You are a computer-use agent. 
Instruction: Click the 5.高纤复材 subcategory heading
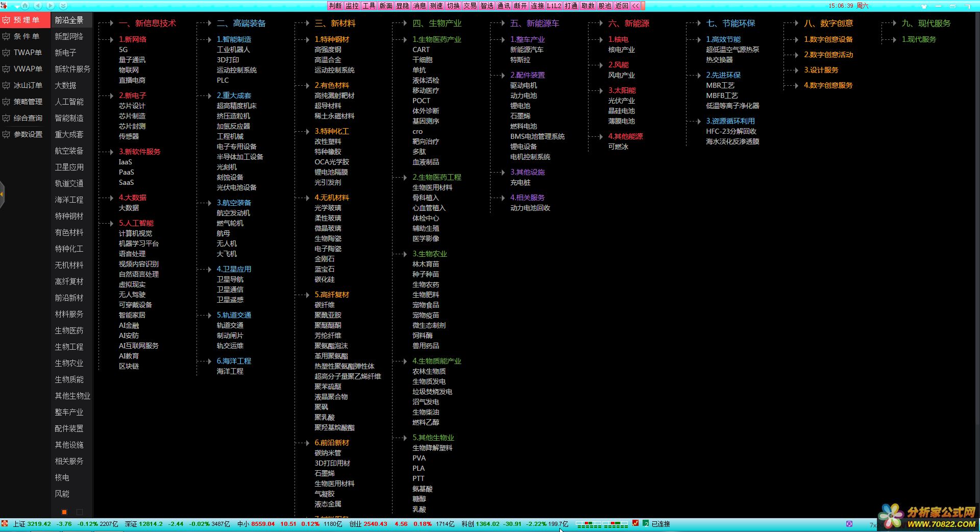pos(332,295)
